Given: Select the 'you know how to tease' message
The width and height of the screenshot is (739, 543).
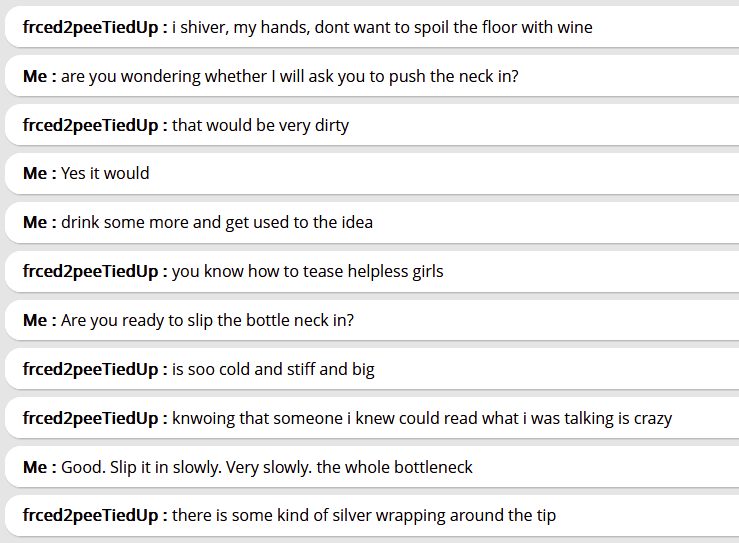Looking at the screenshot, I should pos(308,271).
